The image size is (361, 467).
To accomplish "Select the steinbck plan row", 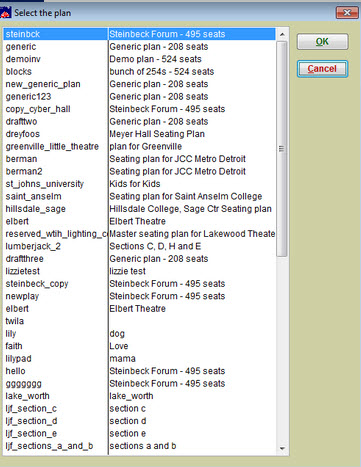I will click(x=139, y=34).
